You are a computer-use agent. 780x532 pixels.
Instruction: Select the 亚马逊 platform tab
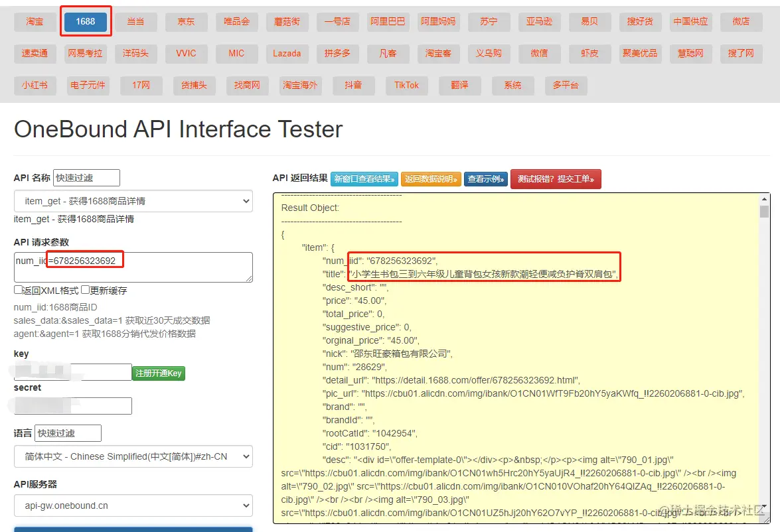pyautogui.click(x=539, y=21)
